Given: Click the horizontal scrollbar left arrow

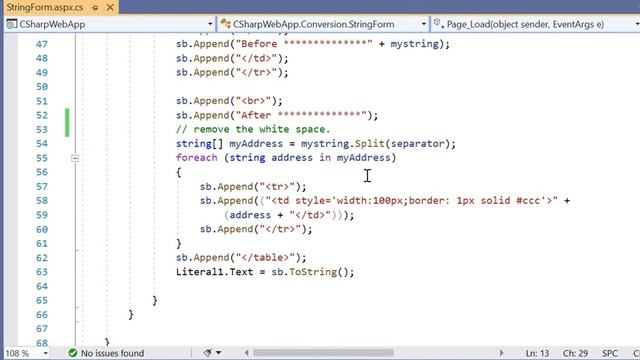Looking at the screenshot, I should pos(247,353).
